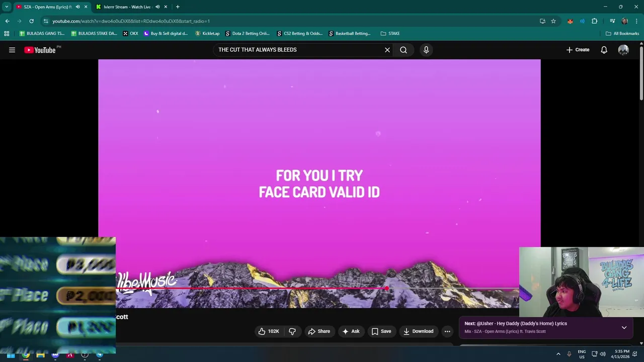Open the Windows Start menu
This screenshot has height=362, width=644.
click(11, 355)
